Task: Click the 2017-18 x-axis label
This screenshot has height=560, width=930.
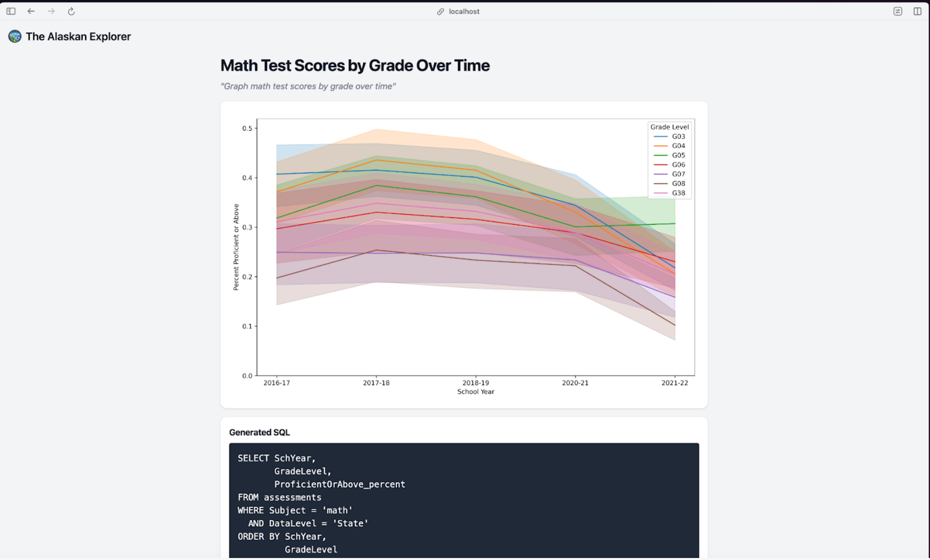Action: click(376, 383)
